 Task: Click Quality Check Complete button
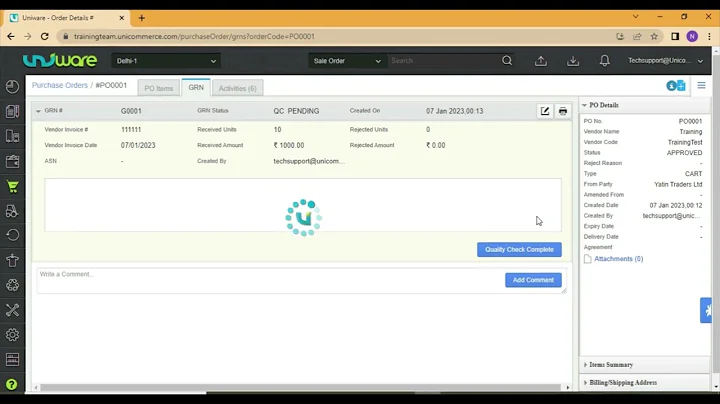519,249
